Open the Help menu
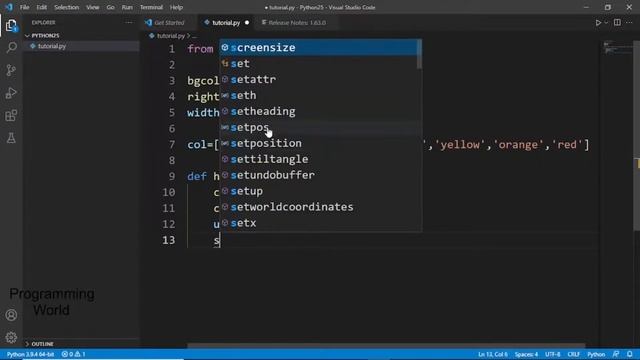This screenshot has width=640, height=360. click(176, 7)
